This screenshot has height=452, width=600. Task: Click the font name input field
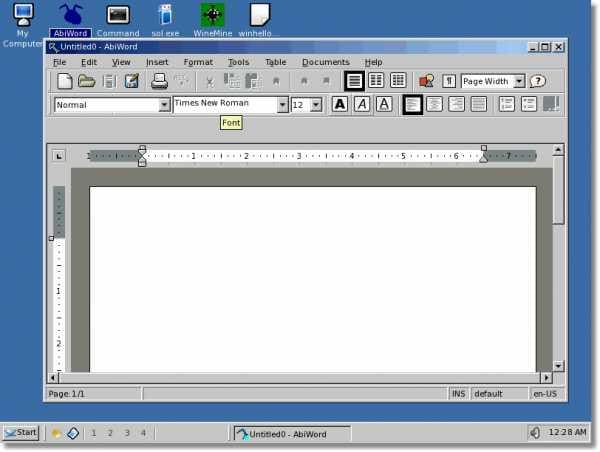225,104
